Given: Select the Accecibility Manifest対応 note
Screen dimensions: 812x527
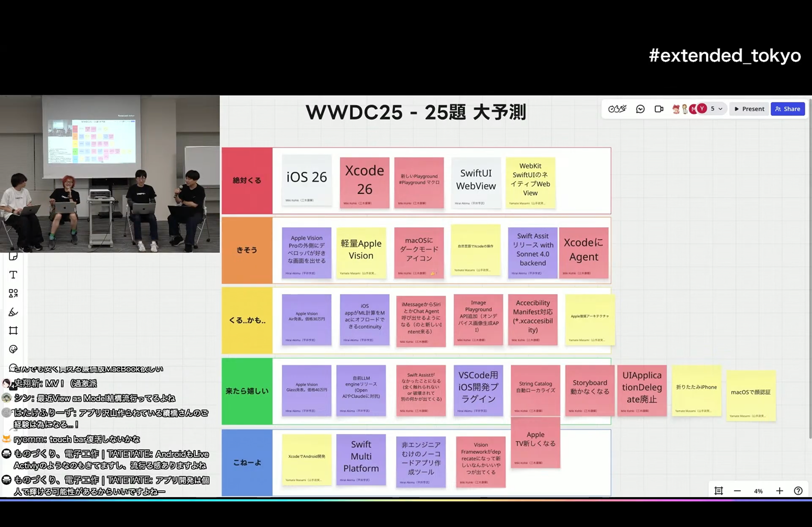Looking at the screenshot, I should click(x=533, y=320).
